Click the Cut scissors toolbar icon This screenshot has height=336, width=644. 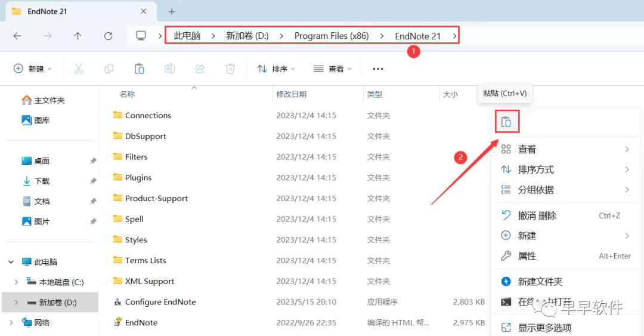[x=79, y=69]
